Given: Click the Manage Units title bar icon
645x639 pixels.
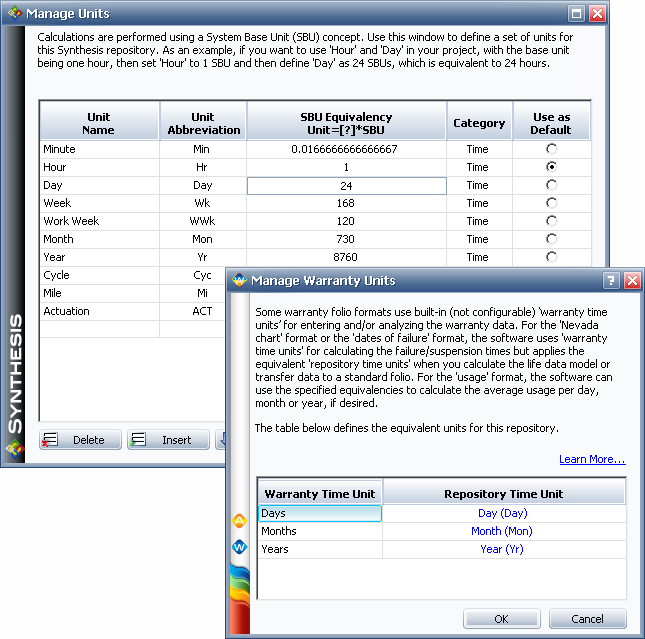Looking at the screenshot, I should tap(13, 14).
